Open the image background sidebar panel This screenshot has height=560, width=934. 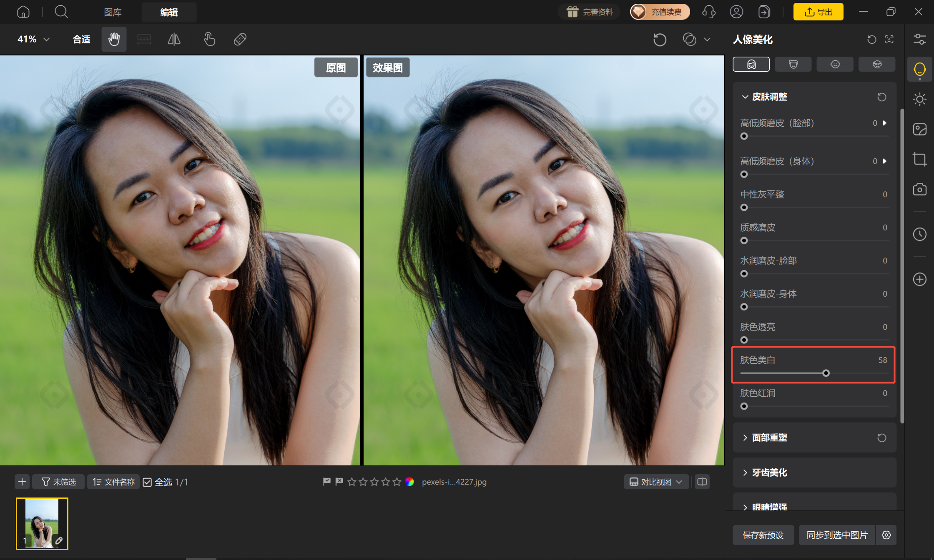(919, 129)
